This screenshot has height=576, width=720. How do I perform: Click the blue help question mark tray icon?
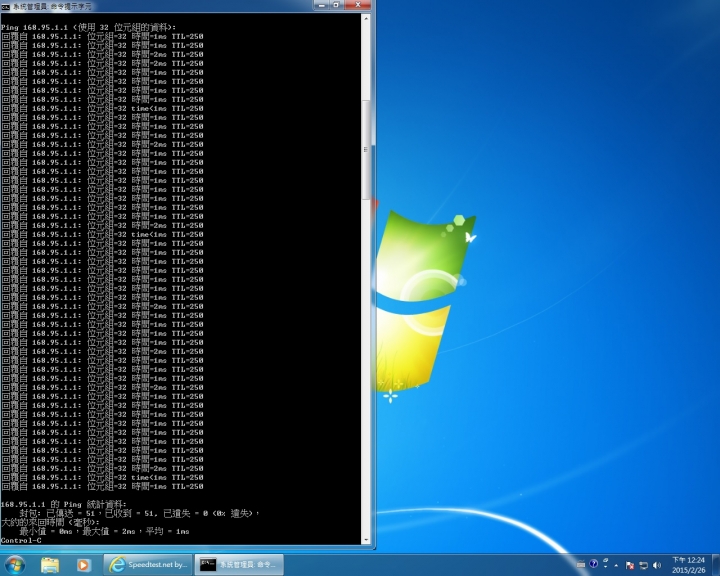(x=593, y=564)
